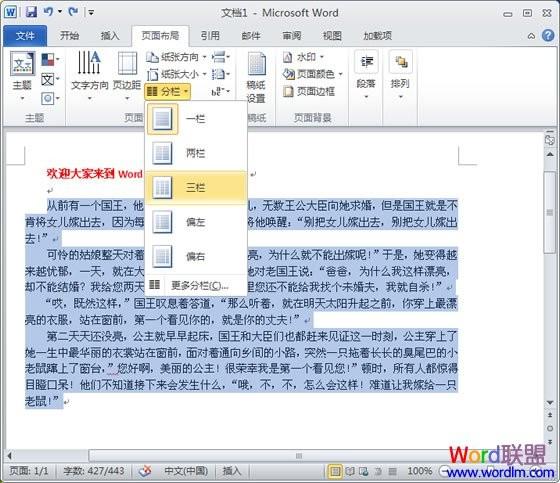Click the spell check status icon
This screenshot has width=560, height=483.
(145, 471)
